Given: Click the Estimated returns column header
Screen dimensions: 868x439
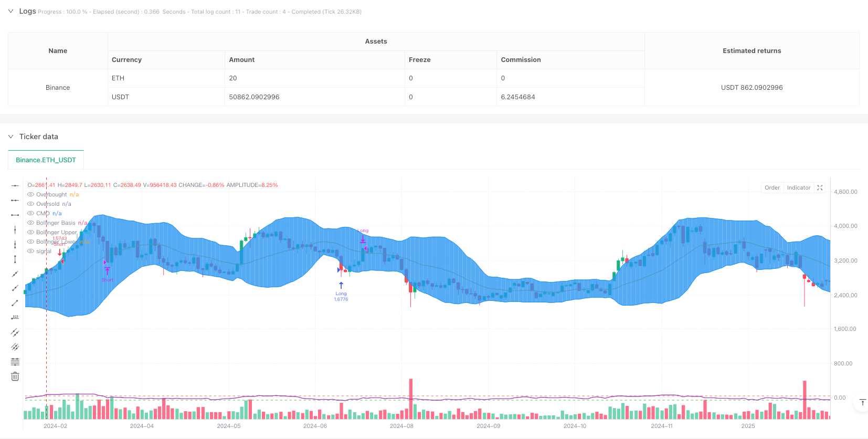Looking at the screenshot, I should point(751,51).
